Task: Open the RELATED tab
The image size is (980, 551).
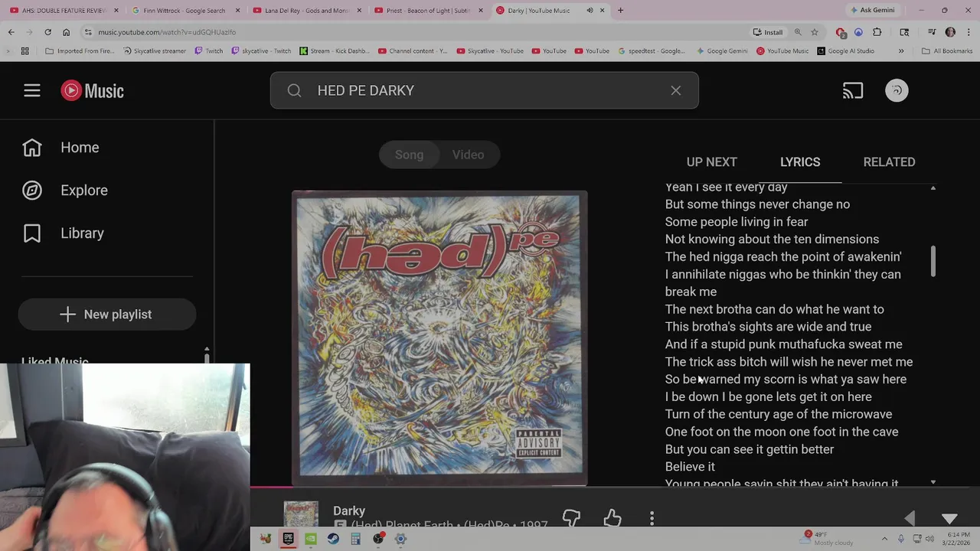Action: 889,162
